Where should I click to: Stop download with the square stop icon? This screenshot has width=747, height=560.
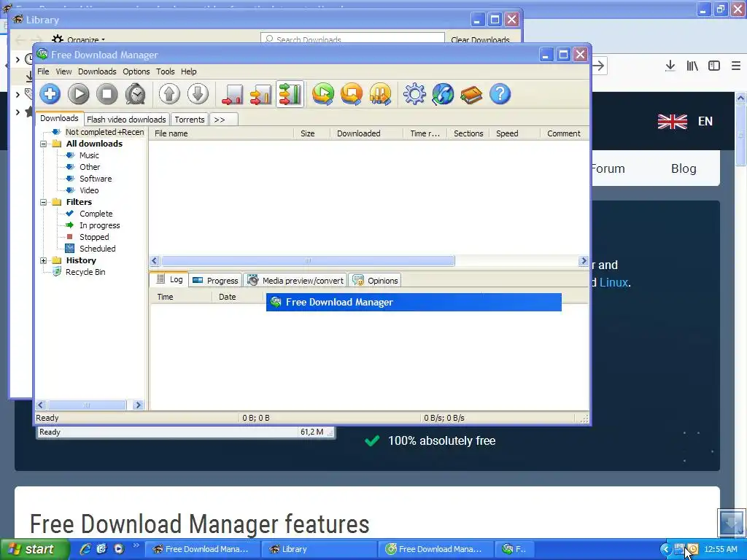coord(107,94)
